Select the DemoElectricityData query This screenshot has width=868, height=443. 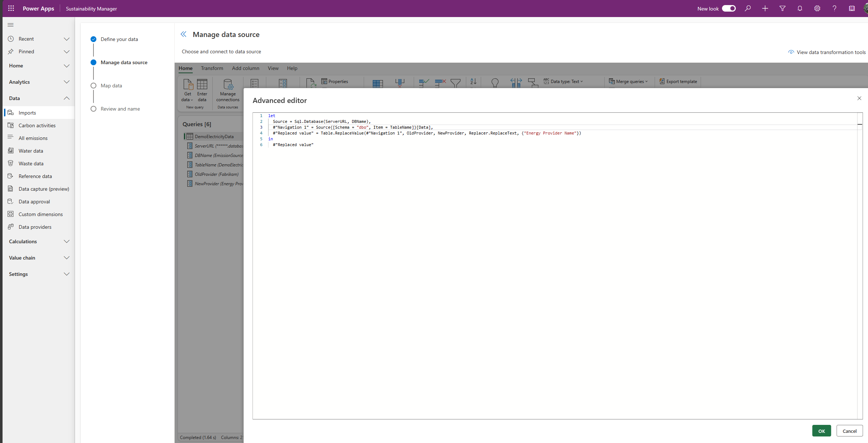pyautogui.click(x=214, y=136)
